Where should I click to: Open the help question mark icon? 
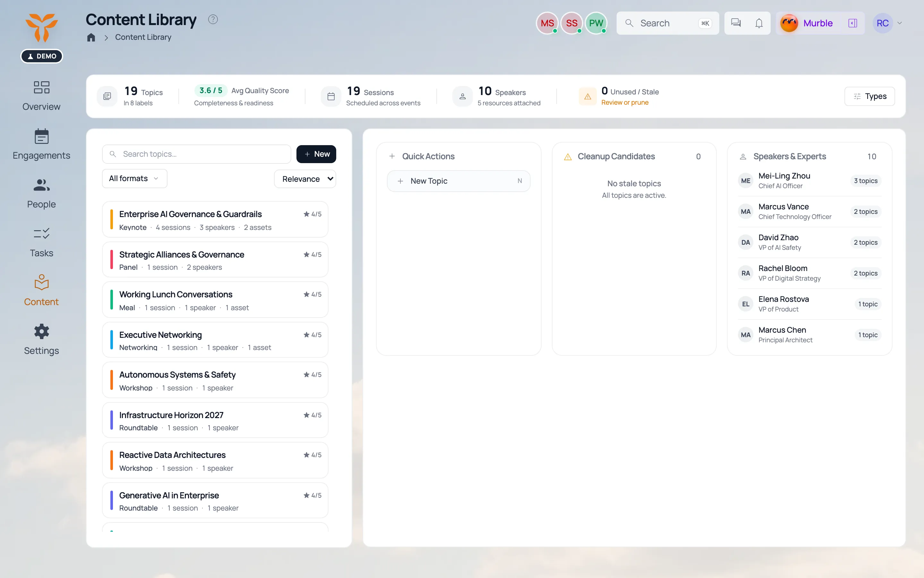(213, 19)
